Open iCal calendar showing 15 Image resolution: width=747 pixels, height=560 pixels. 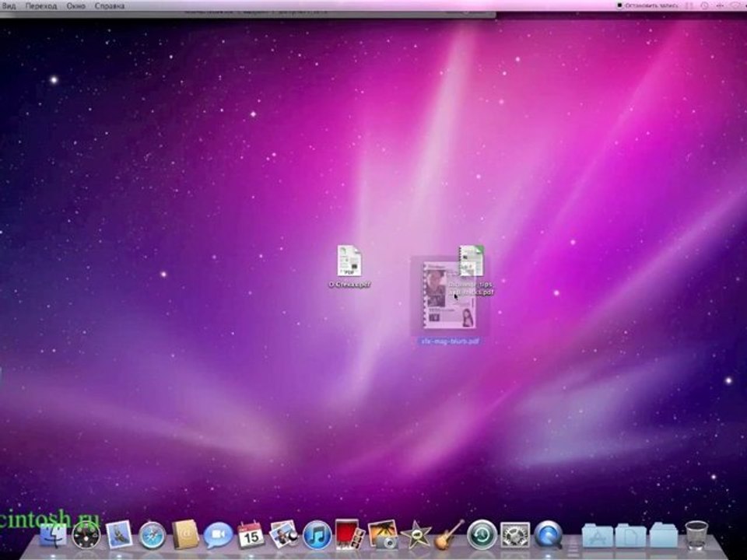point(251,535)
